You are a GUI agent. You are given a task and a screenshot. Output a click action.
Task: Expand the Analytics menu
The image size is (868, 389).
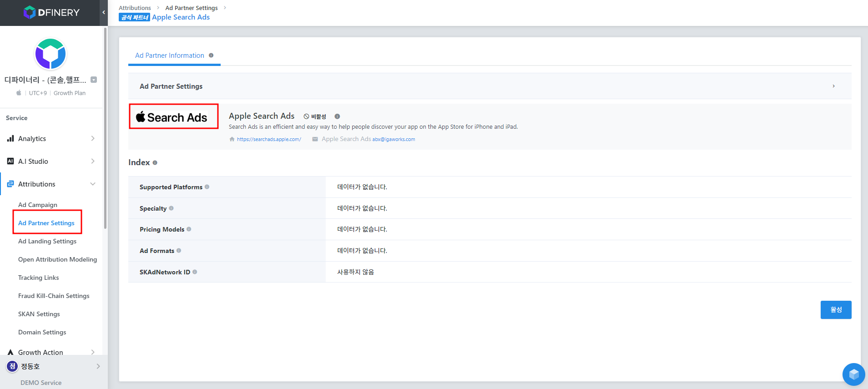tap(51, 139)
